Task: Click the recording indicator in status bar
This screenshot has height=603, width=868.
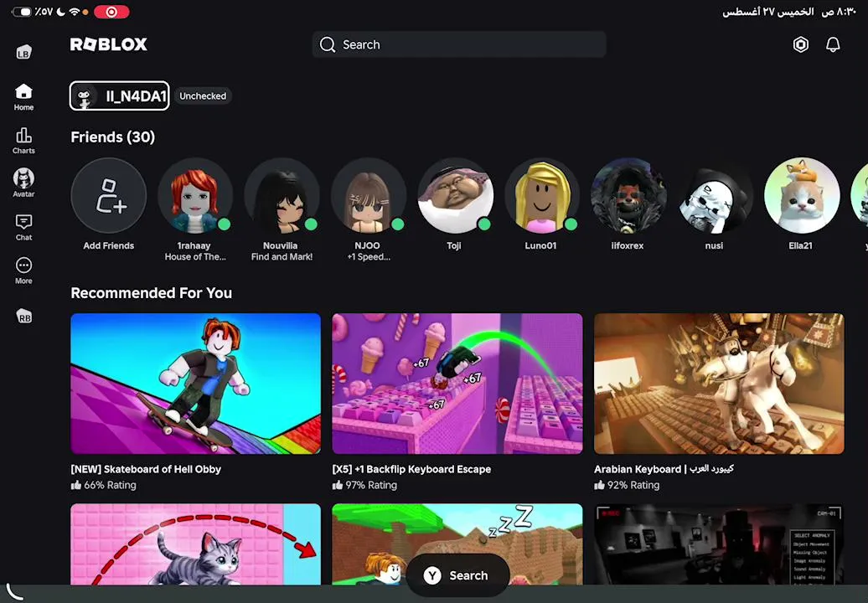Action: coord(111,12)
